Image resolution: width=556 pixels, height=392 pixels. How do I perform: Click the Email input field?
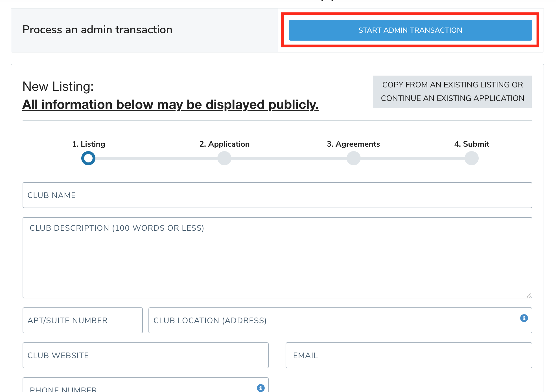point(409,355)
